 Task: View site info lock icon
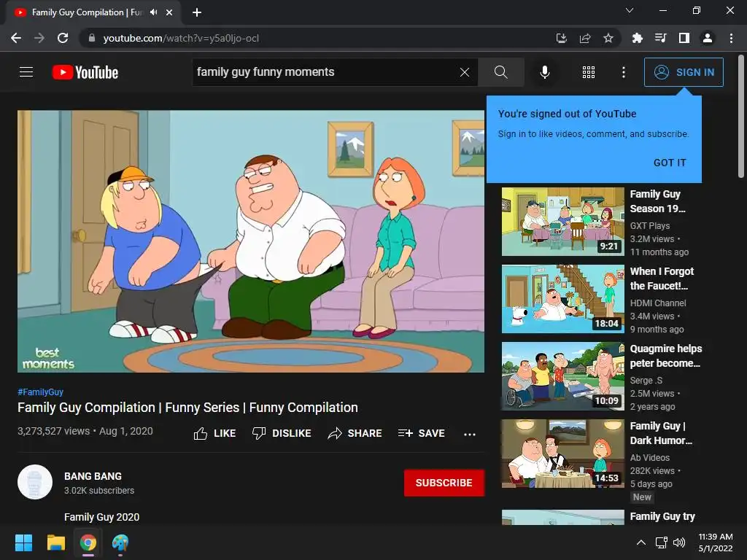pos(92,38)
